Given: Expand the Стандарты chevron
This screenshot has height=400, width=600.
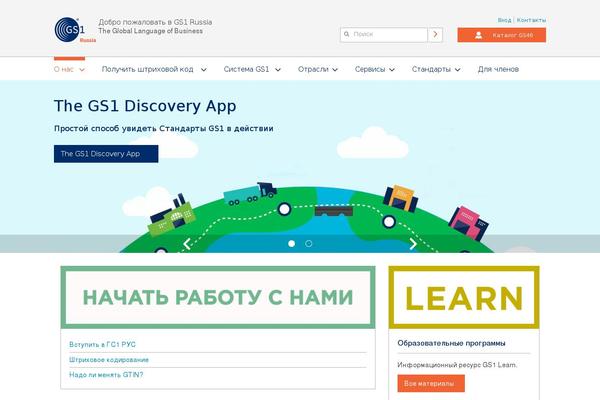Looking at the screenshot, I should click(457, 70).
